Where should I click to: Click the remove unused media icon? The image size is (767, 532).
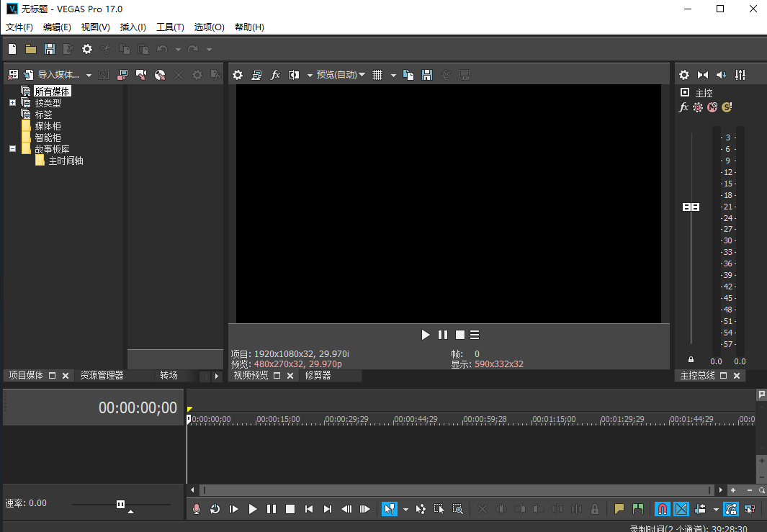13,75
